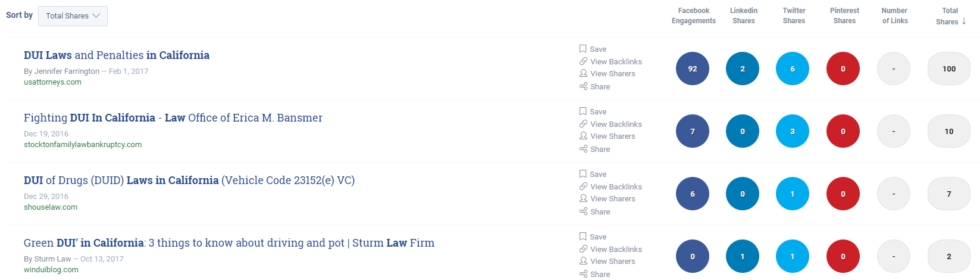Click the Facebook circle showing 92
980x280 pixels.
[693, 69]
